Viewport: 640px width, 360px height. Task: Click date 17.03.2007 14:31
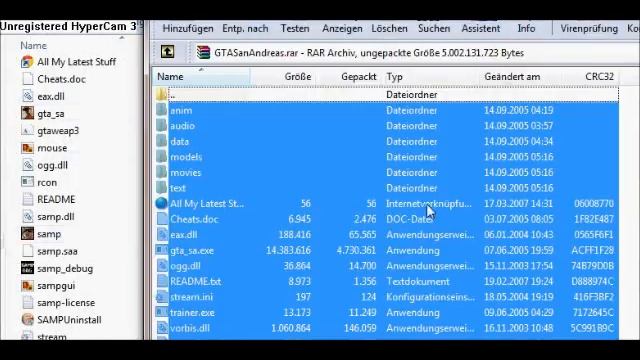518,203
